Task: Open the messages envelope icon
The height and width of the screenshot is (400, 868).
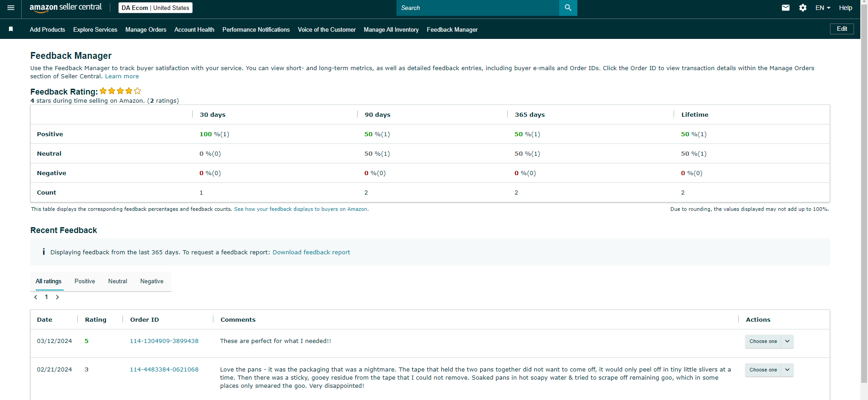Action: (x=786, y=8)
